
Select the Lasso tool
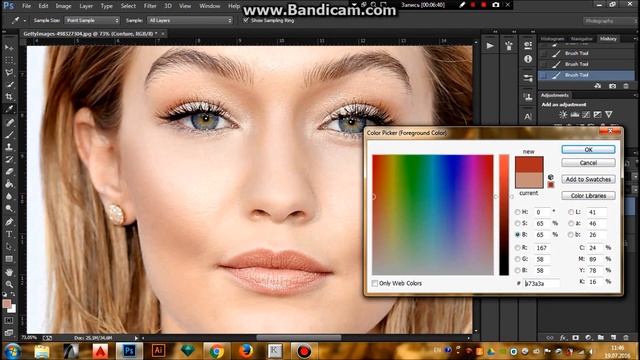[x=9, y=73]
